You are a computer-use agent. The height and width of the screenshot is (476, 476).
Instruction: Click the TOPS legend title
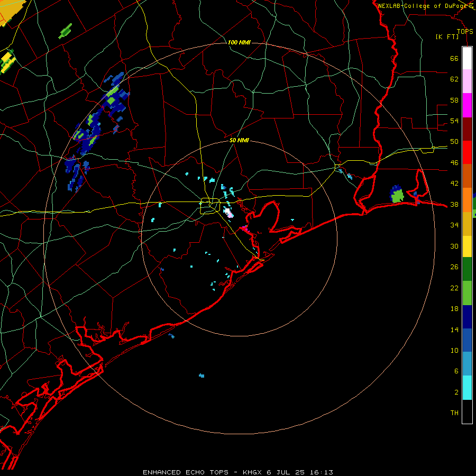(465, 31)
